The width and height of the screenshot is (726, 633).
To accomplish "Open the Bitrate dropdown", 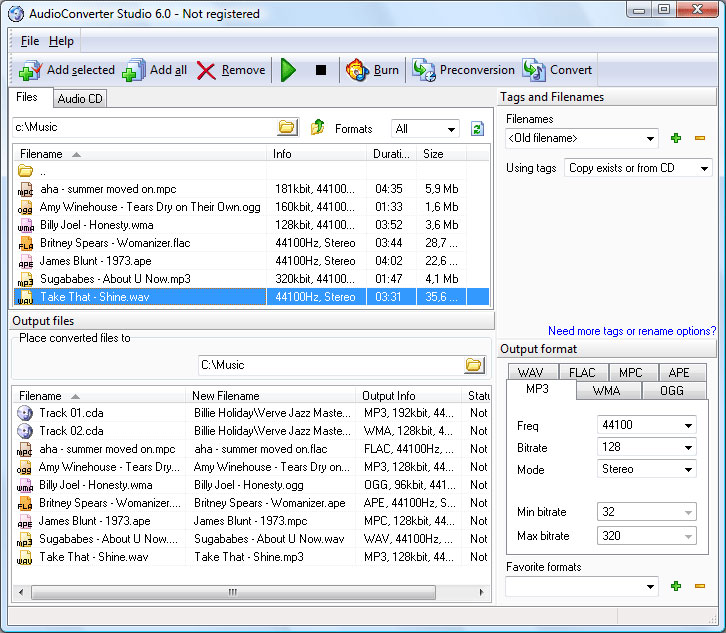I will click(x=688, y=447).
